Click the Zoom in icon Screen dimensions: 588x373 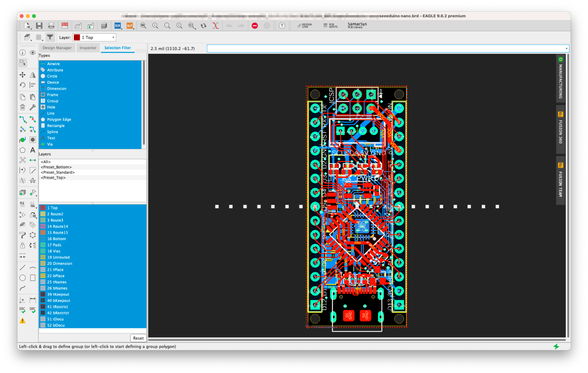(155, 26)
